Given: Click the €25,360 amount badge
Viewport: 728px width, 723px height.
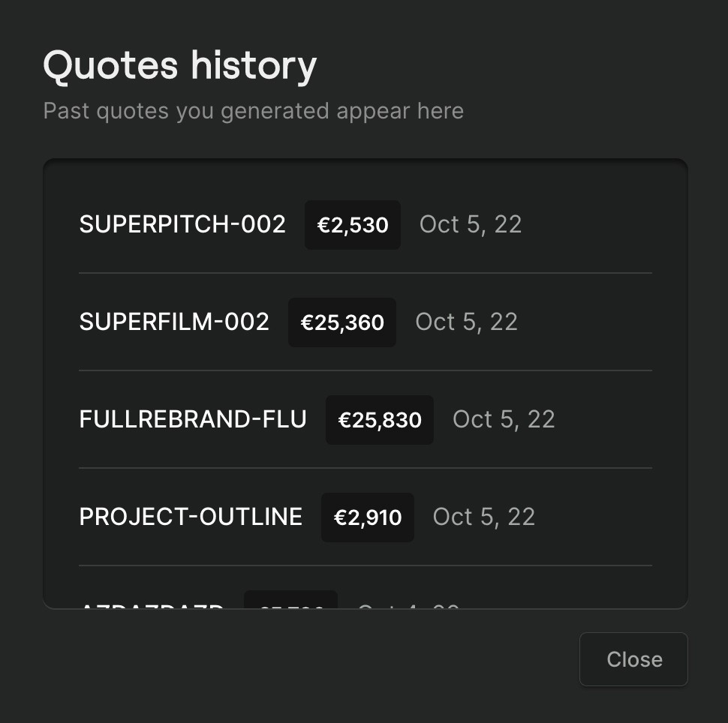Looking at the screenshot, I should [342, 322].
